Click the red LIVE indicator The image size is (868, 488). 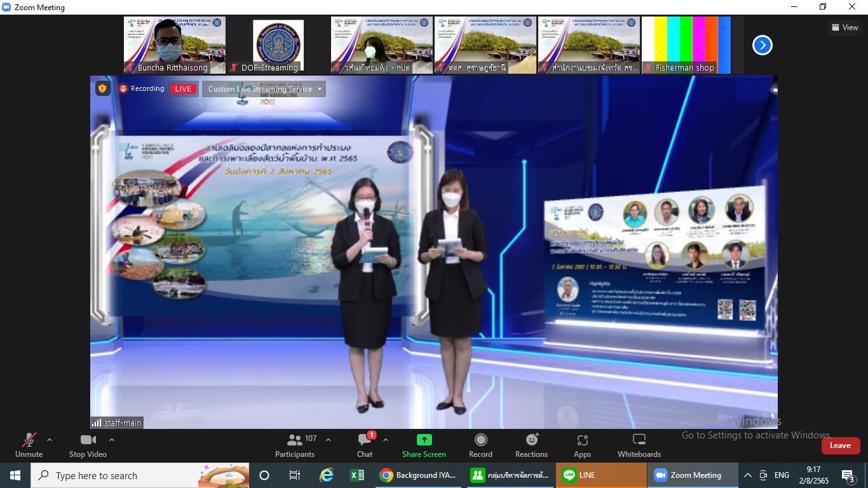click(x=183, y=89)
